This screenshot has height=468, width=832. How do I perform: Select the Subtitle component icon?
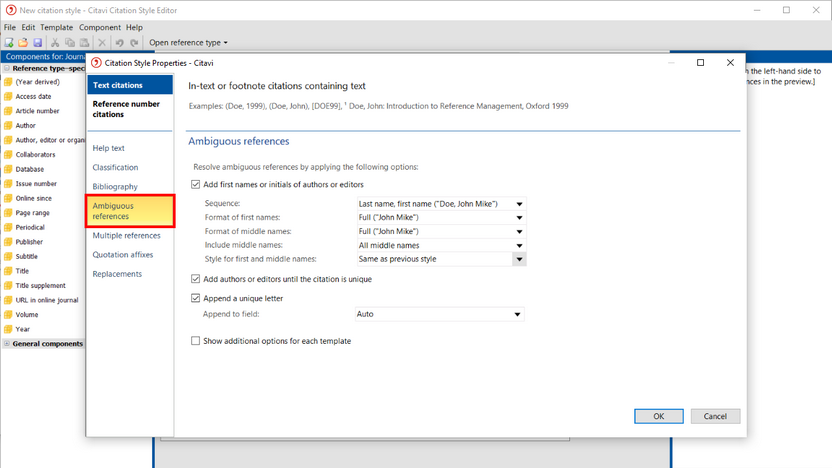(8, 256)
